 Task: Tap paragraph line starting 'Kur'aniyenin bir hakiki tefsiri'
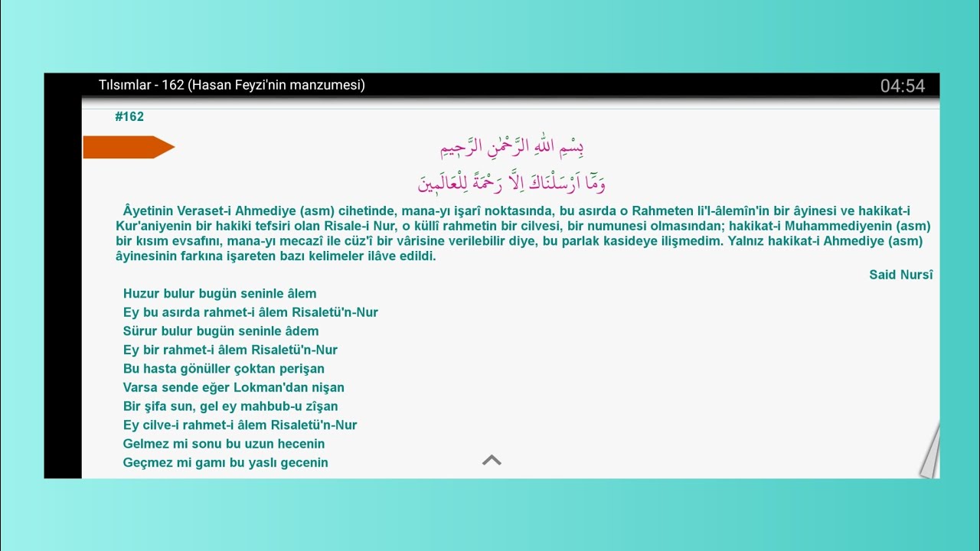(523, 226)
